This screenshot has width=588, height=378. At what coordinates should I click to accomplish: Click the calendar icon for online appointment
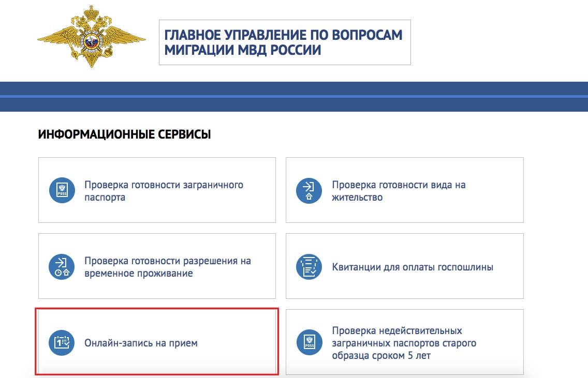pos(62,343)
